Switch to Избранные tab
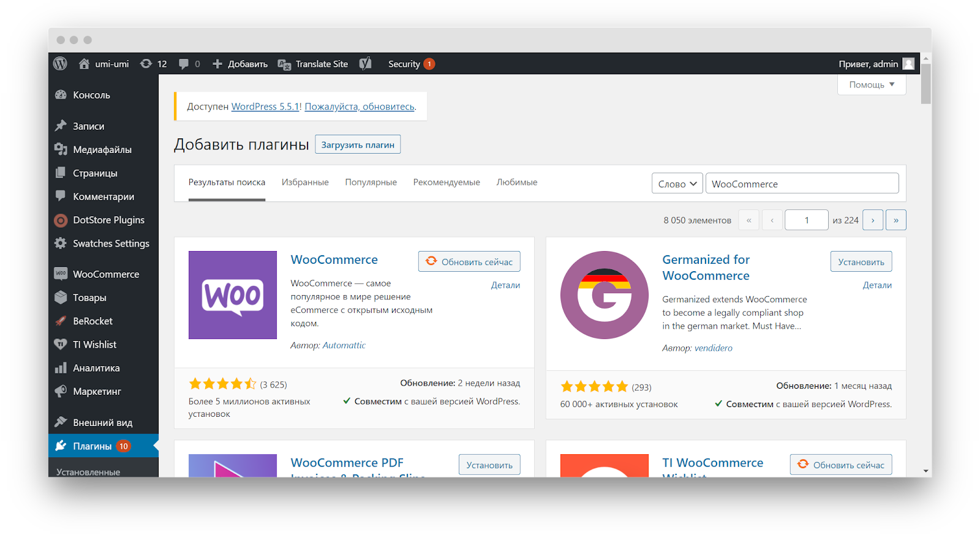Viewport: 980px width, 546px height. pos(305,182)
